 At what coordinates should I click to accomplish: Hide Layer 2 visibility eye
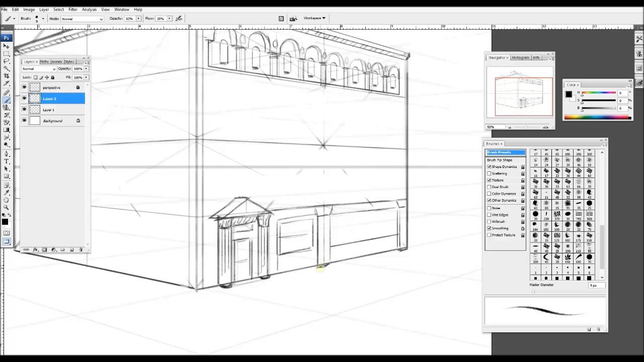tap(24, 99)
